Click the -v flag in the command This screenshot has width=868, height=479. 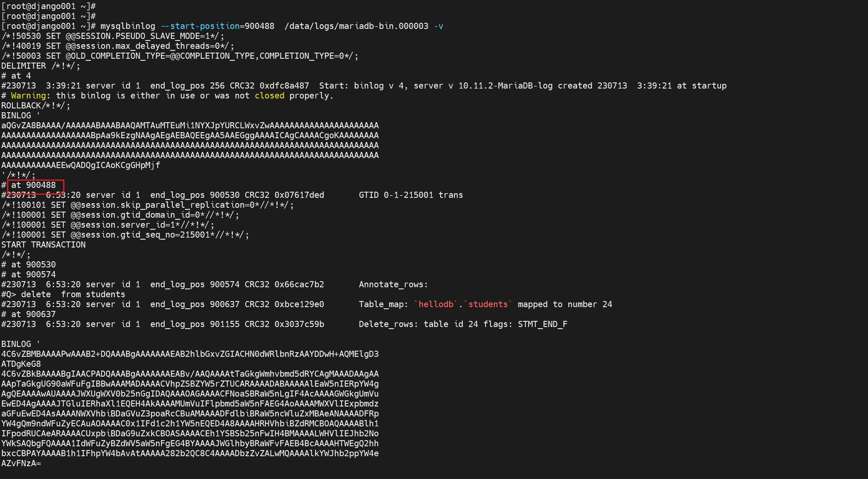click(438, 26)
